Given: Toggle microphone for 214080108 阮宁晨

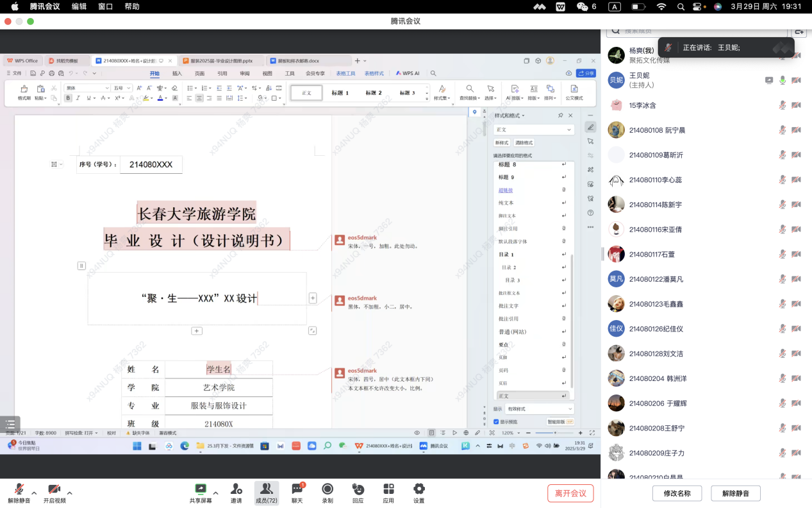Looking at the screenshot, I should tap(783, 130).
